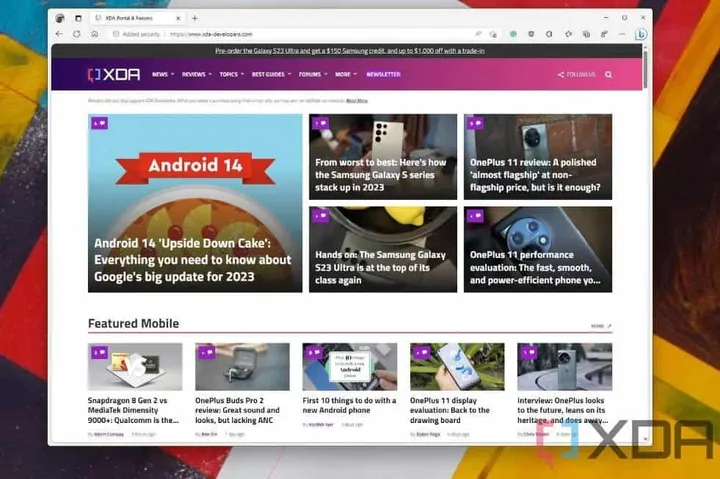
Task: Click the OnePlus interview thumbnail
Action: click(x=565, y=366)
